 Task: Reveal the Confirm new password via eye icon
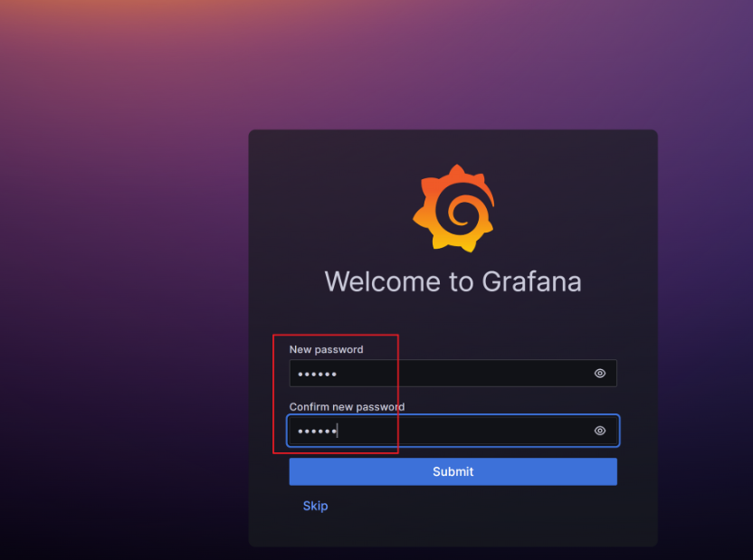600,431
